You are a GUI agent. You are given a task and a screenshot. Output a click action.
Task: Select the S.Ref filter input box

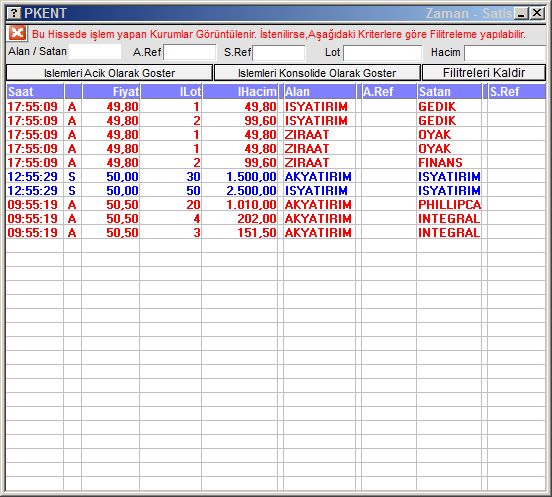[279, 53]
